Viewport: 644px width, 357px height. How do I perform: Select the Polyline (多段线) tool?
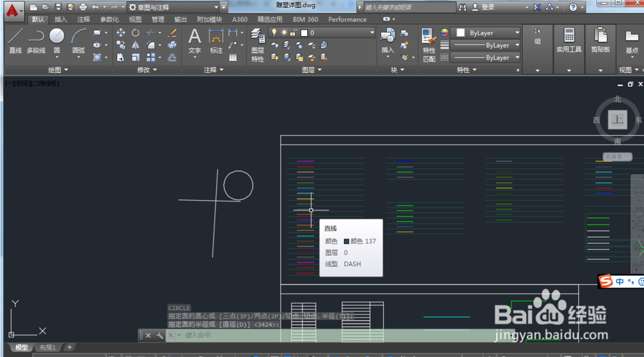coord(36,41)
